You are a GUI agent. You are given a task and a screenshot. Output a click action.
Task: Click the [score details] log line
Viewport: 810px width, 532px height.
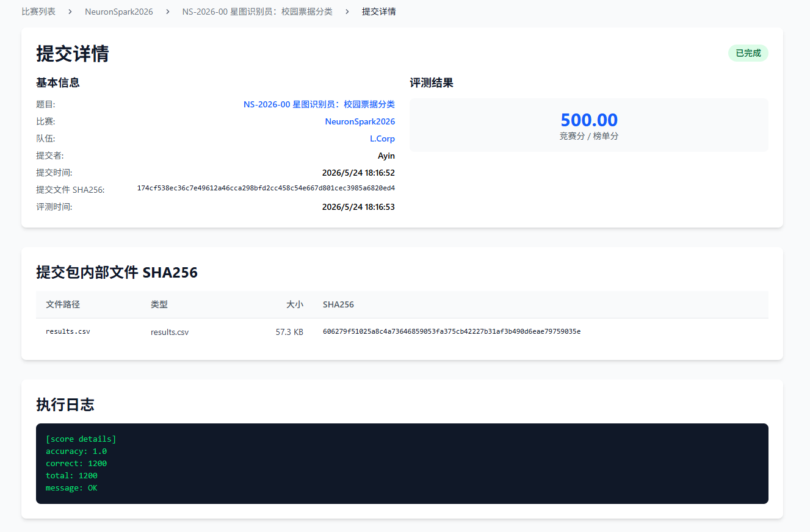(x=81, y=439)
